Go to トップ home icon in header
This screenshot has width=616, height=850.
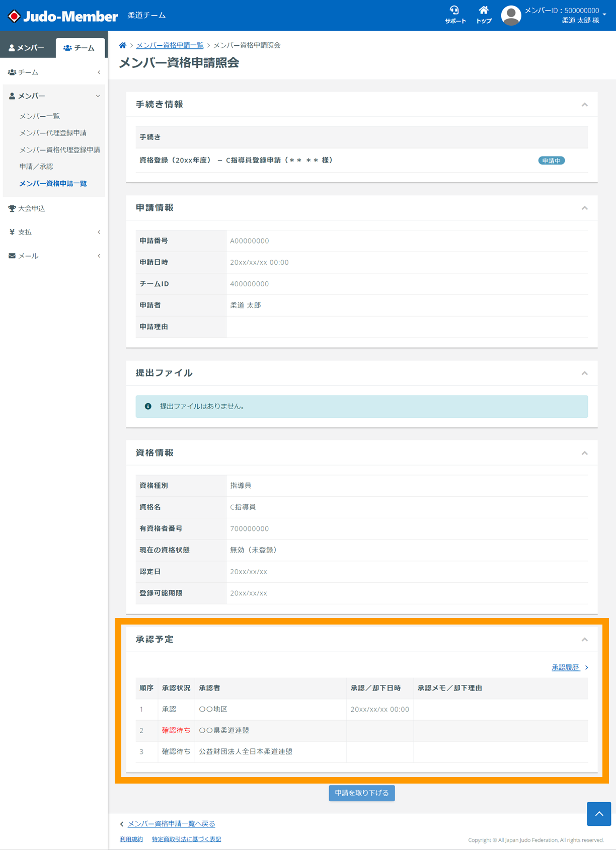[x=484, y=15]
